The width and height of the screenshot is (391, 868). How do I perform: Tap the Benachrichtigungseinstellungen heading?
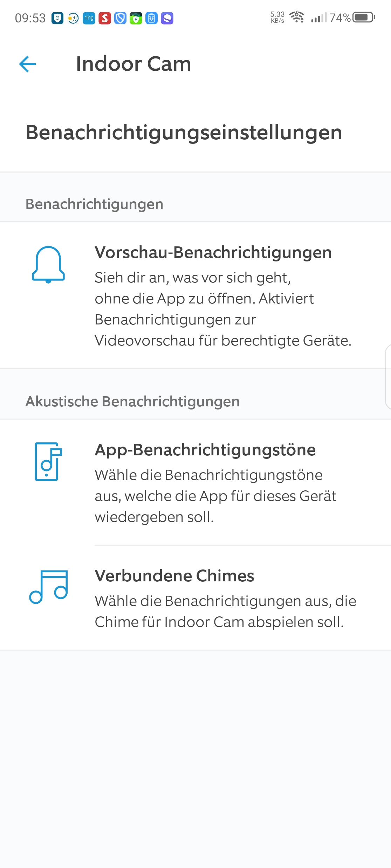click(x=184, y=133)
